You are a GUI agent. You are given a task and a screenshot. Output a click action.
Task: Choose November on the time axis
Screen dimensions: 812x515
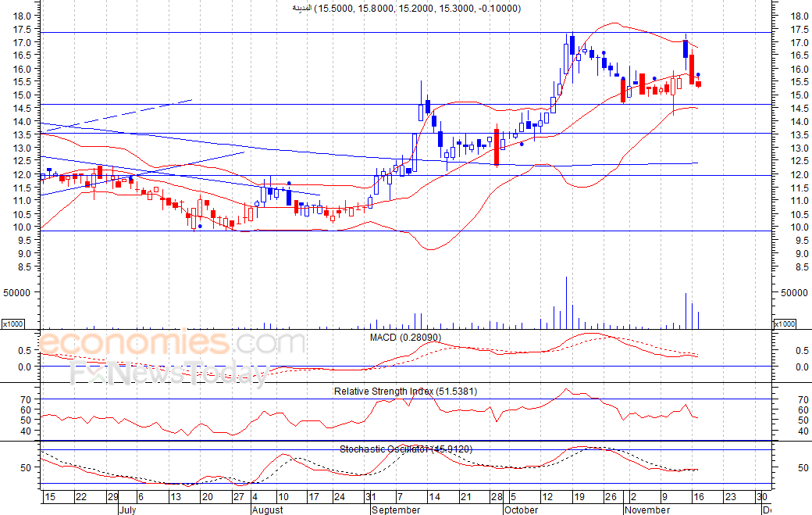[649, 510]
